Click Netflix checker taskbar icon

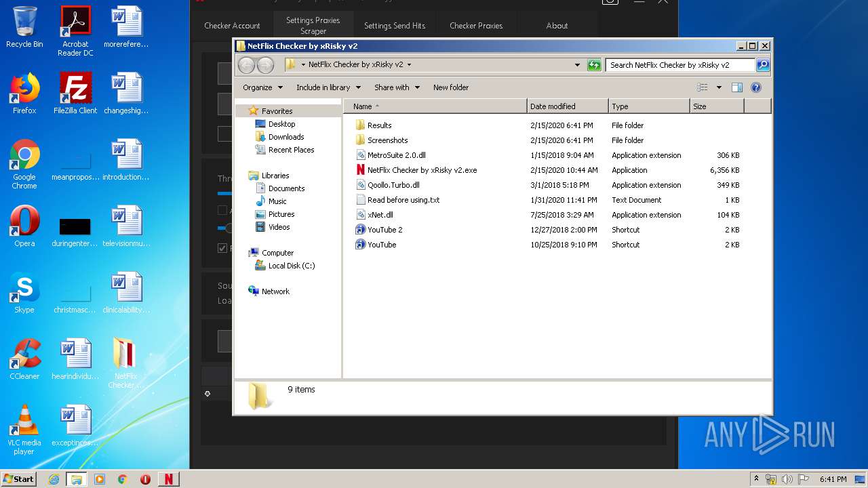(168, 479)
